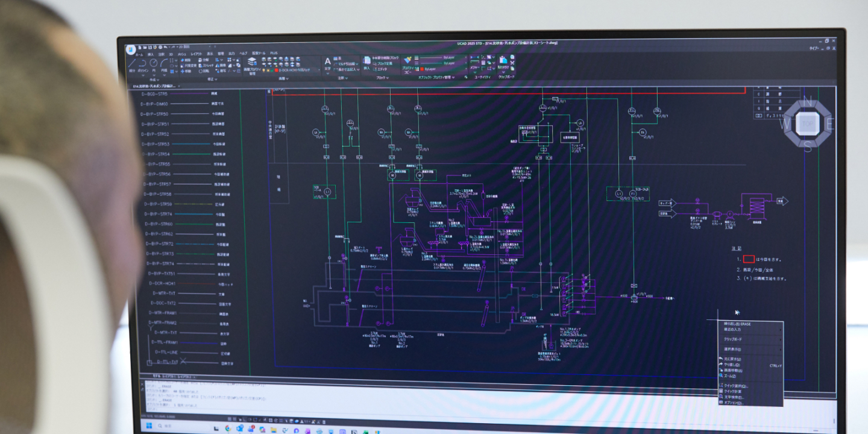Expand 選択表示 submenu in context menu
This screenshot has width=868, height=434.
751,350
